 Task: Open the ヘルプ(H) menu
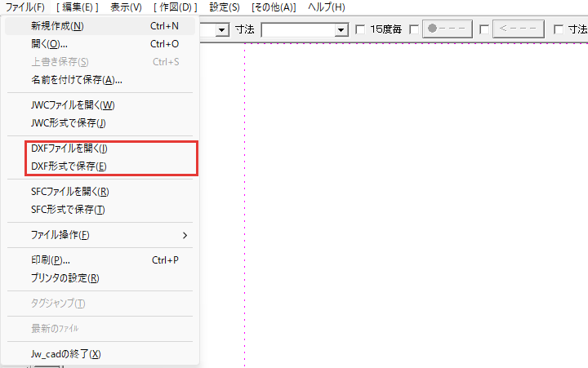(x=326, y=7)
